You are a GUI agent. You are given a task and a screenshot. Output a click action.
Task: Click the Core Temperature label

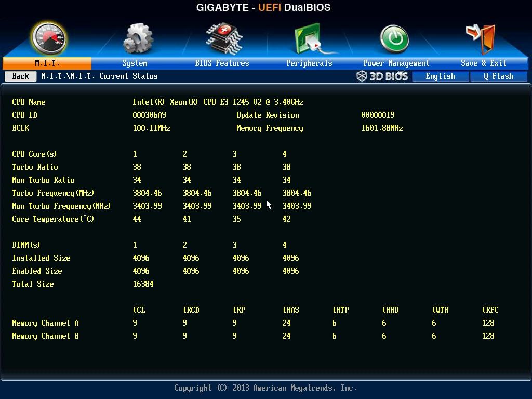click(53, 219)
